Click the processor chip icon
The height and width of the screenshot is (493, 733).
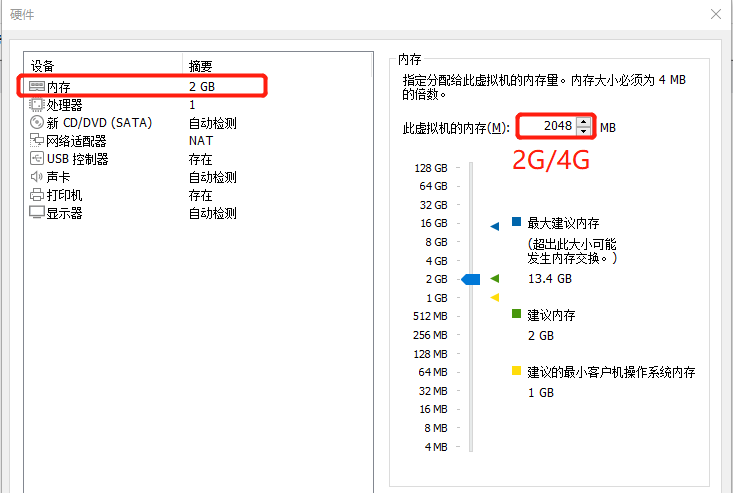tap(36, 104)
